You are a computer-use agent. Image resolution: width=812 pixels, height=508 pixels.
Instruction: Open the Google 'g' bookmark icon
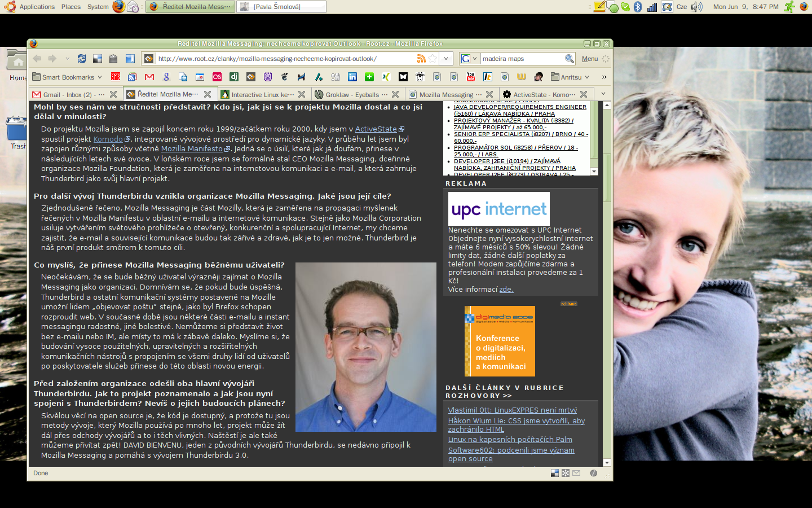click(166, 77)
